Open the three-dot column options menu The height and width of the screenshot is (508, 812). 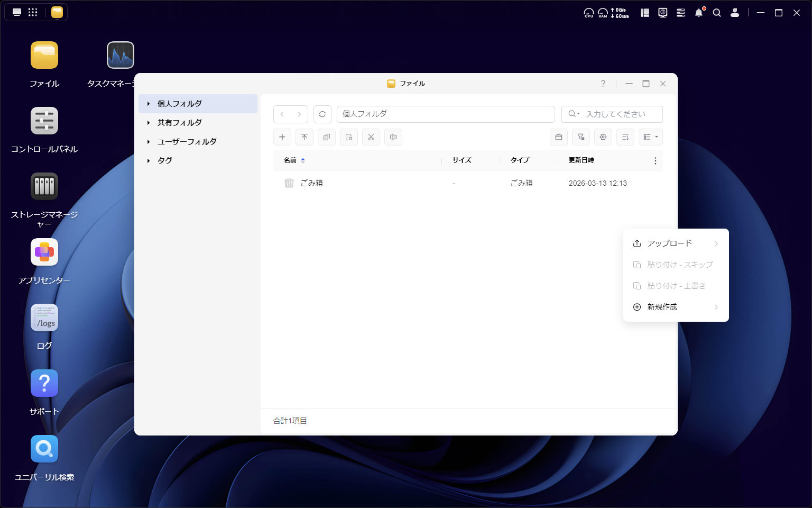tap(656, 161)
